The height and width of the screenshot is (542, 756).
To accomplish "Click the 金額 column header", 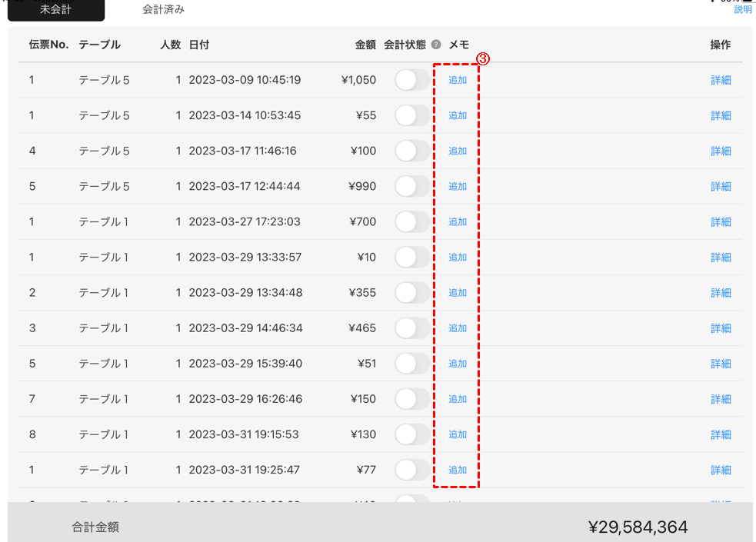I will click(365, 45).
